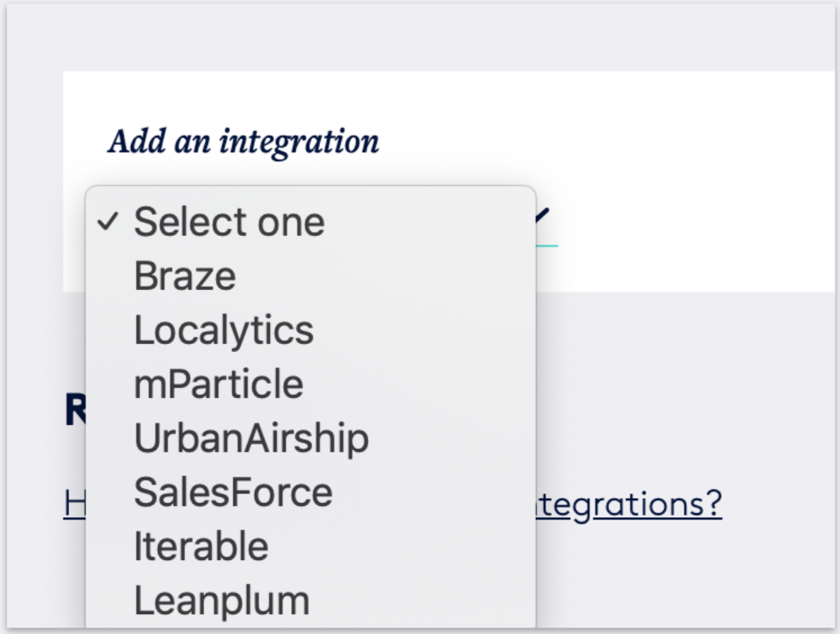
Task: Select the UrbanAirship option
Action: click(x=251, y=438)
